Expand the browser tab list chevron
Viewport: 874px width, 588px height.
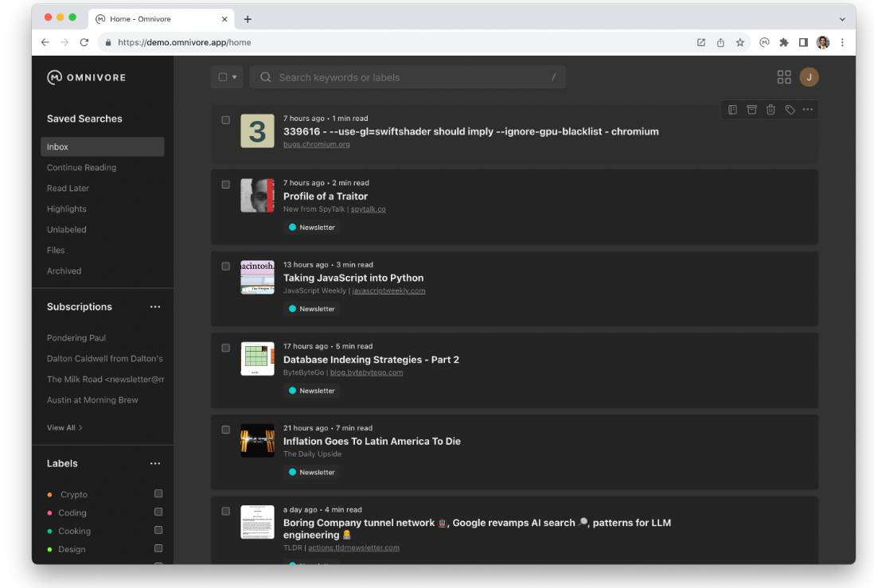click(842, 19)
